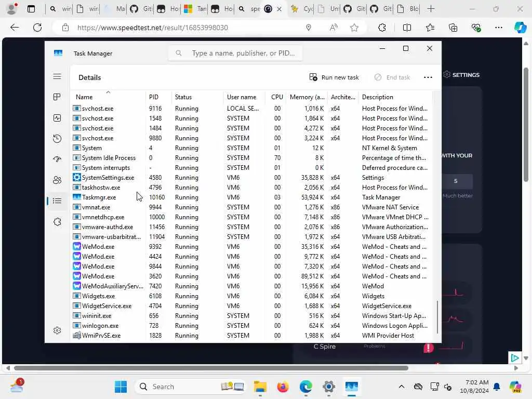Select the System Idle Process row
Image resolution: width=532 pixels, height=399 pixels.
tap(252, 158)
